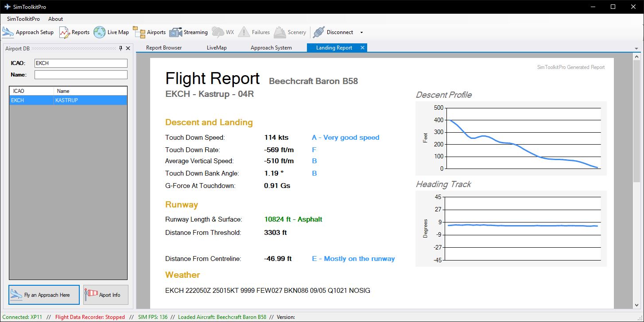This screenshot has width=644, height=322.
Task: Click the SimToolkitPro Generated Report label
Action: pyautogui.click(x=571, y=67)
